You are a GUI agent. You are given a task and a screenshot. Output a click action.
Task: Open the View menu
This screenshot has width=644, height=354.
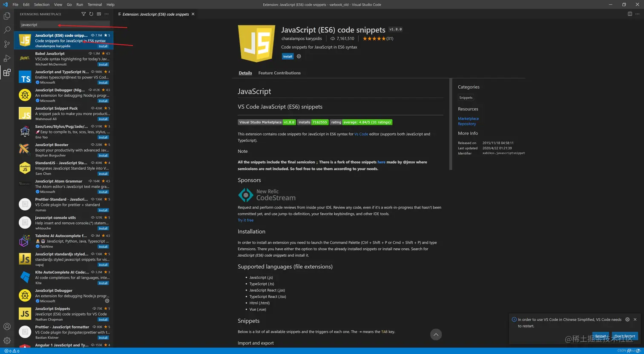58,4
